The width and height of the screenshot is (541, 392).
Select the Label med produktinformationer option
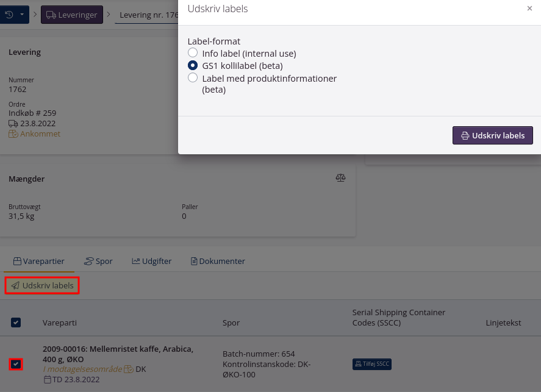tap(193, 78)
